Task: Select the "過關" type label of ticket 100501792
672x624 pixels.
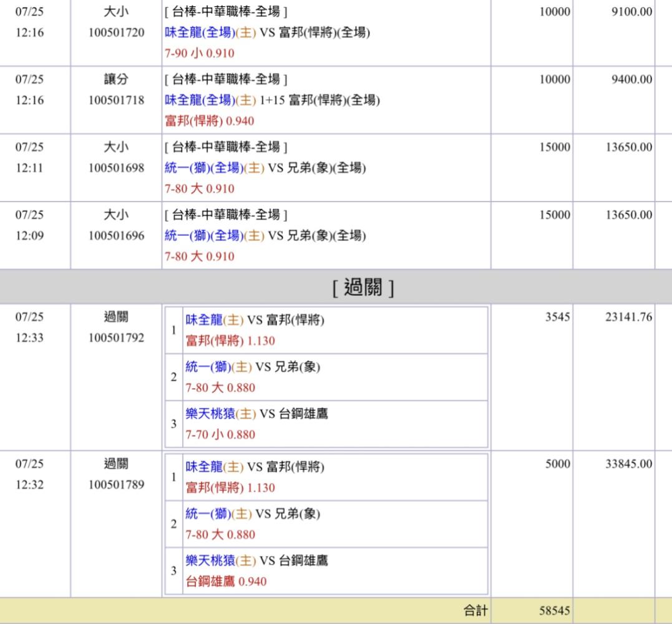Action: click(x=116, y=317)
